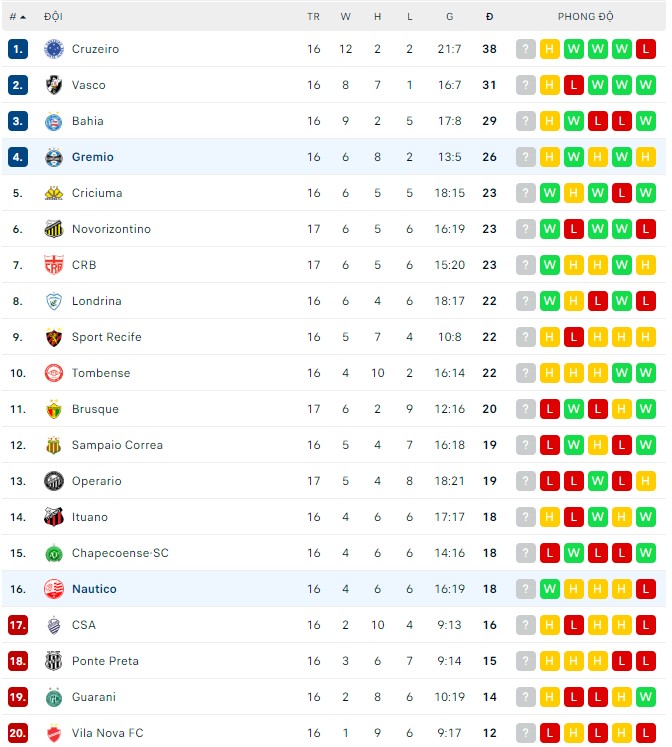
Task: Click the Ponte Preta crest icon
Action: [x=54, y=661]
